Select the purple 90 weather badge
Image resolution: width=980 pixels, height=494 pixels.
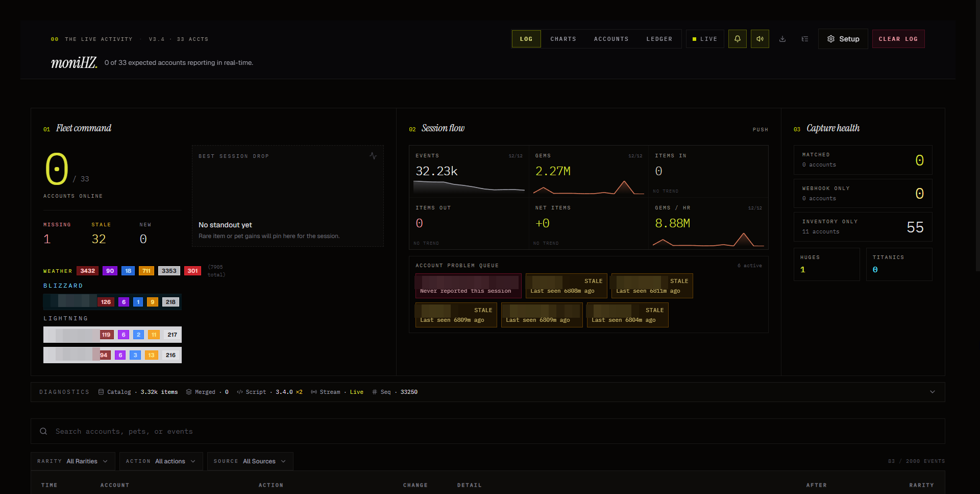coord(110,271)
